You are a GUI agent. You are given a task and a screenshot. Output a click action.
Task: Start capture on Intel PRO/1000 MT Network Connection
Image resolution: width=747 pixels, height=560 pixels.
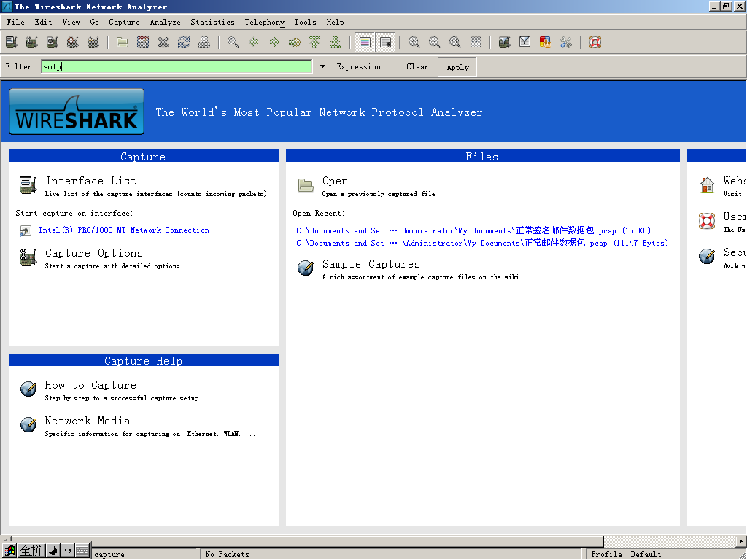[x=124, y=230]
